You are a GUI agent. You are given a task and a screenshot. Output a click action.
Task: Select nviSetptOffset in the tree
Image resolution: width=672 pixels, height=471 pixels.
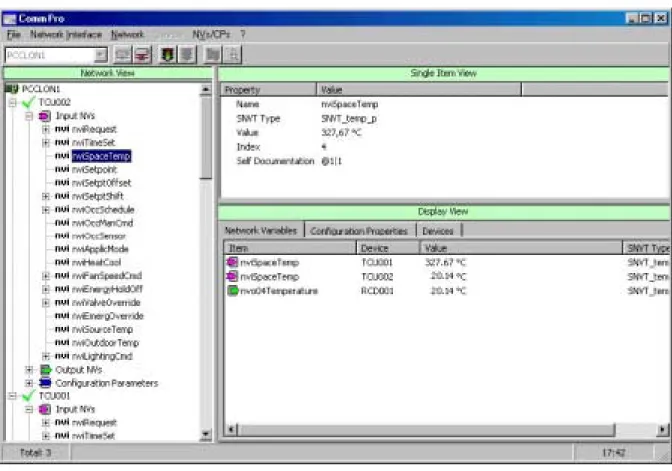(x=102, y=183)
